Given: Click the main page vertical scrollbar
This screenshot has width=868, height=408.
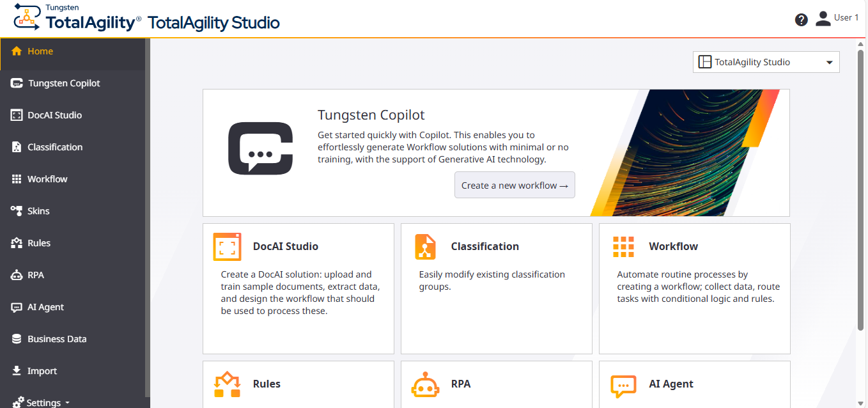Looking at the screenshot, I should tap(861, 192).
